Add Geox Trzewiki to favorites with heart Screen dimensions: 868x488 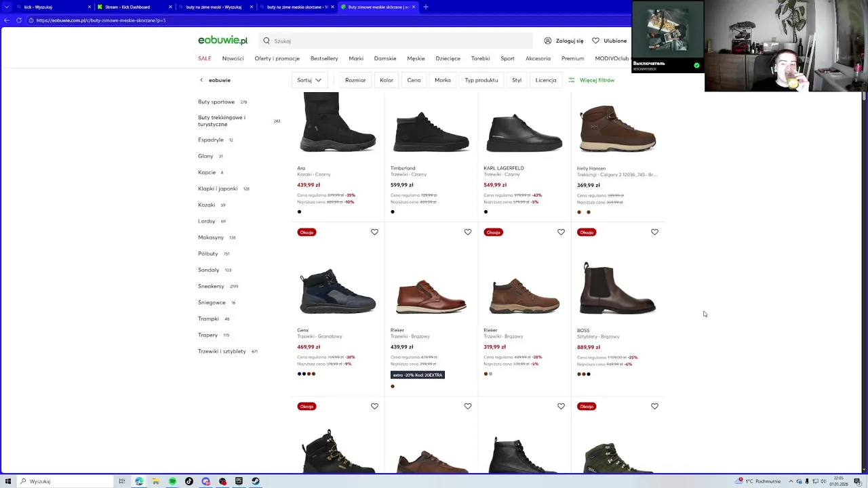click(x=374, y=232)
